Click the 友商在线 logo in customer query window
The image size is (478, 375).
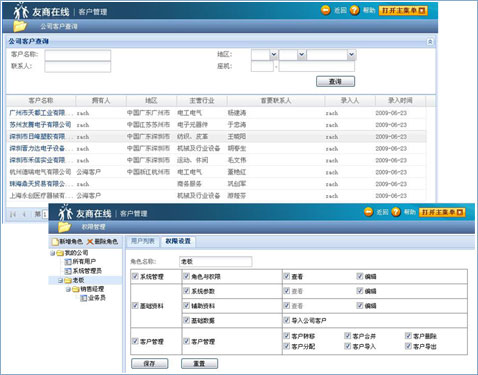point(42,11)
